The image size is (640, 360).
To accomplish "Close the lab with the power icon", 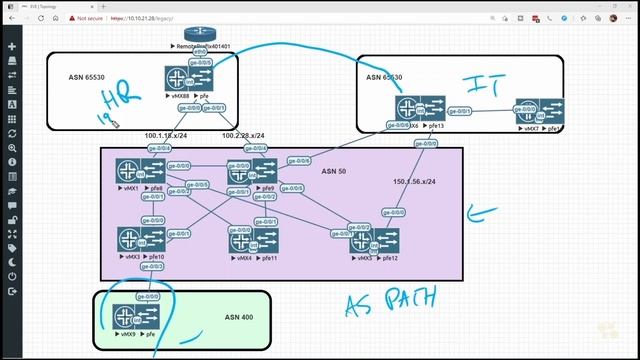I will coord(12,277).
